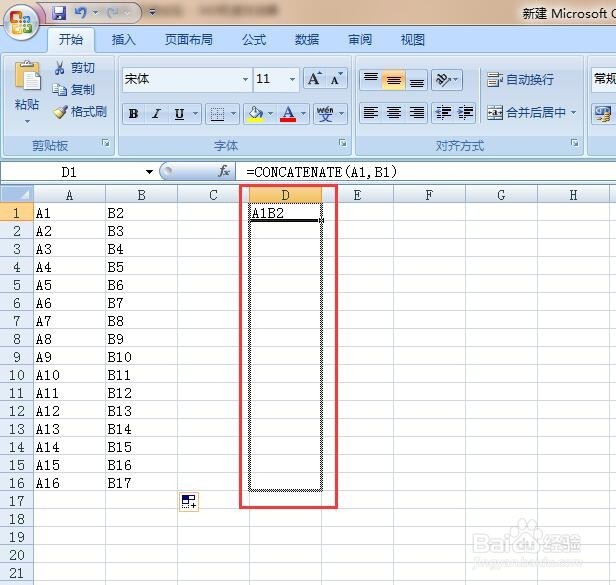
Task: Decrease font size with small A icon
Action: pos(336,79)
